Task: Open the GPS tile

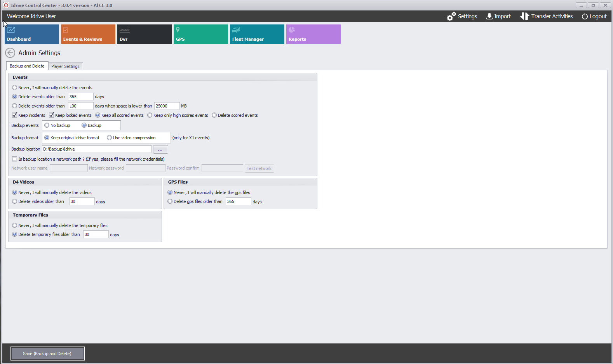Action: [x=201, y=34]
